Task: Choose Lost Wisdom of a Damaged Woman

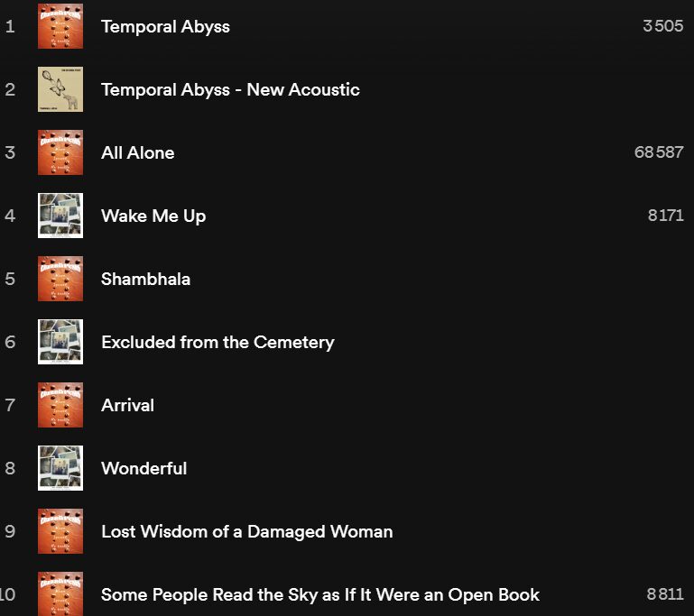Action: click(x=247, y=532)
